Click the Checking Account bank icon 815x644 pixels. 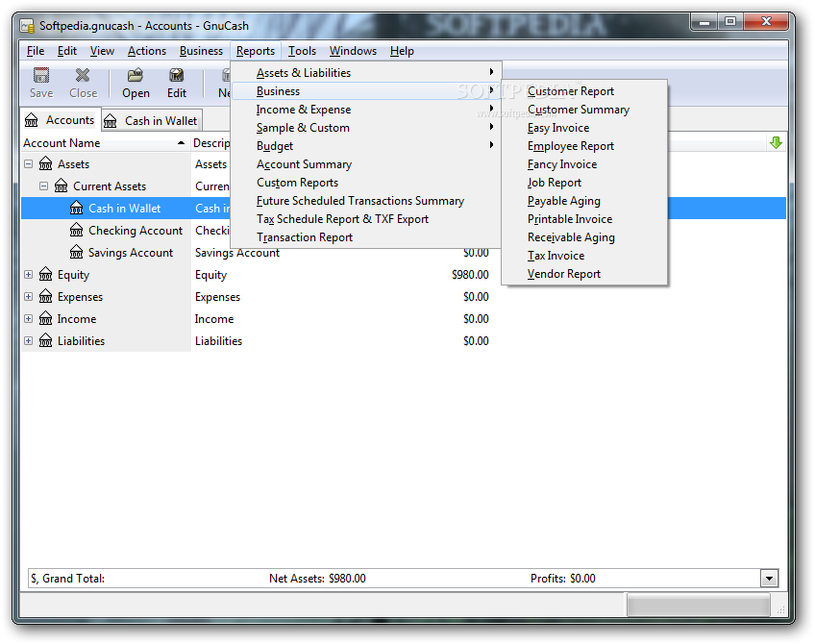pos(77,231)
